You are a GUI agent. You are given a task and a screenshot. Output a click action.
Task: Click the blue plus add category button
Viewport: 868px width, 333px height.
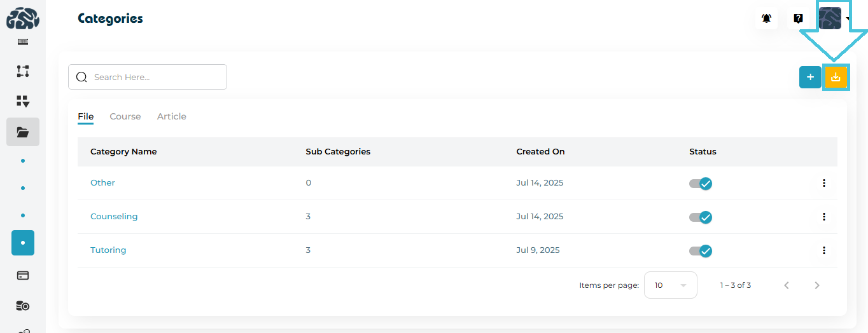pos(810,78)
